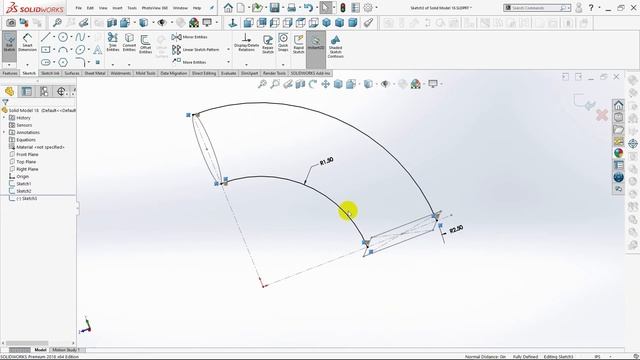
Task: Select the Polygon sketch tool
Action: point(62,62)
